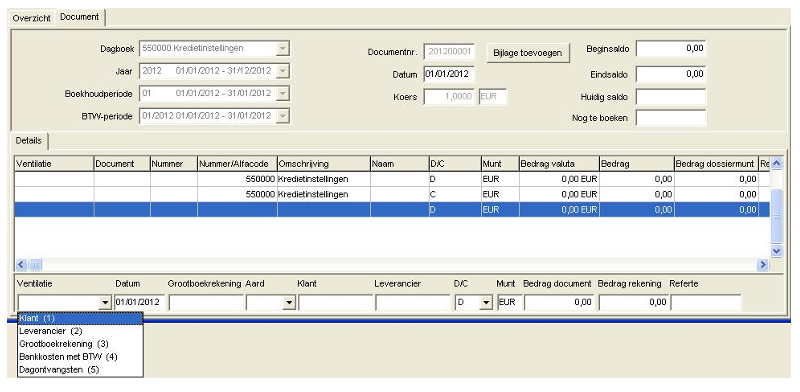800x392 pixels.
Task: Open the Details tab
Action: tap(29, 140)
